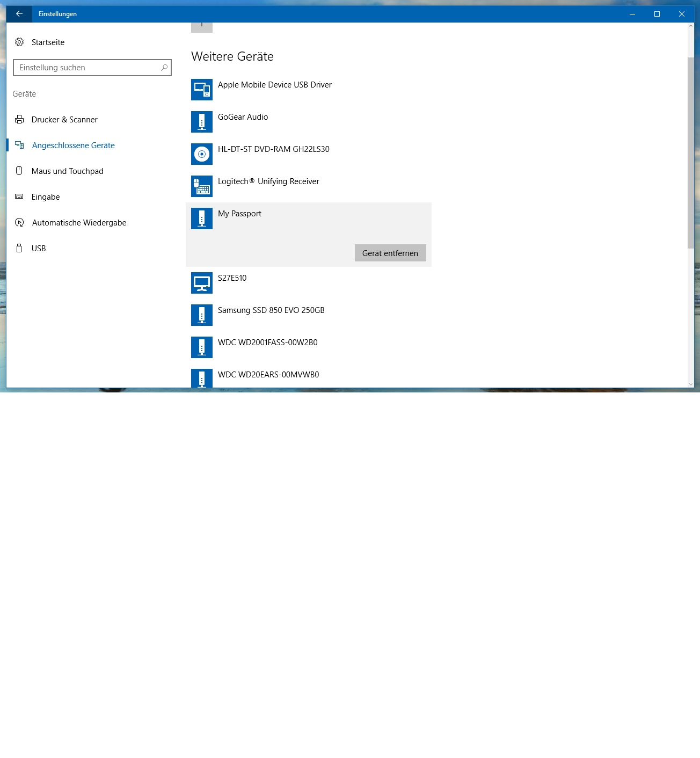This screenshot has height=758, width=700.
Task: Click the Maus und Touchpad mouse icon
Action: pos(19,171)
